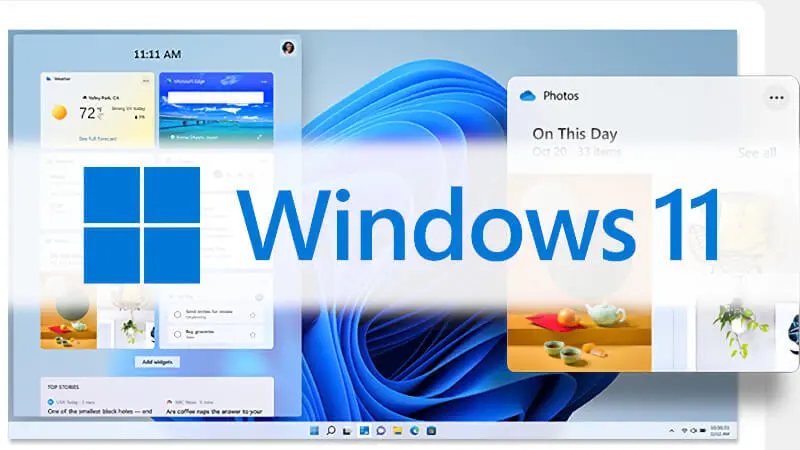Viewport: 800px width, 450px height.
Task: Launch File Explorer from the taskbar
Action: pos(397,431)
